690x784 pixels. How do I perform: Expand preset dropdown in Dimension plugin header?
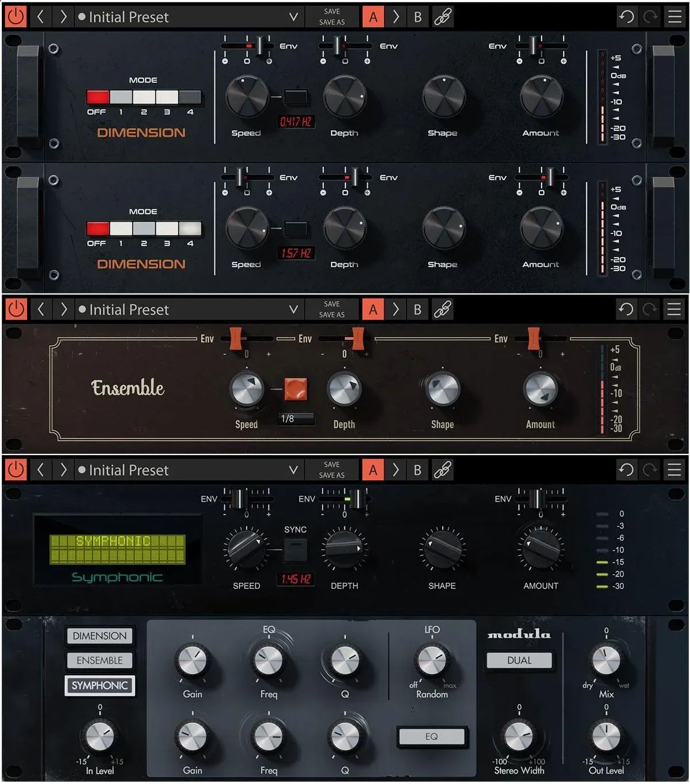click(293, 17)
